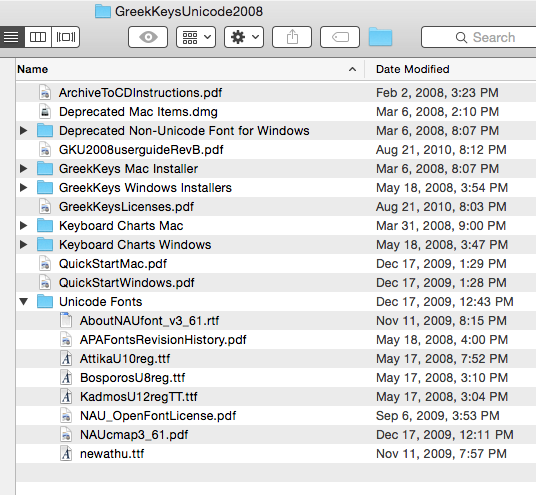This screenshot has width=536, height=495.
Task: Open the gear action menu
Action: click(244, 37)
